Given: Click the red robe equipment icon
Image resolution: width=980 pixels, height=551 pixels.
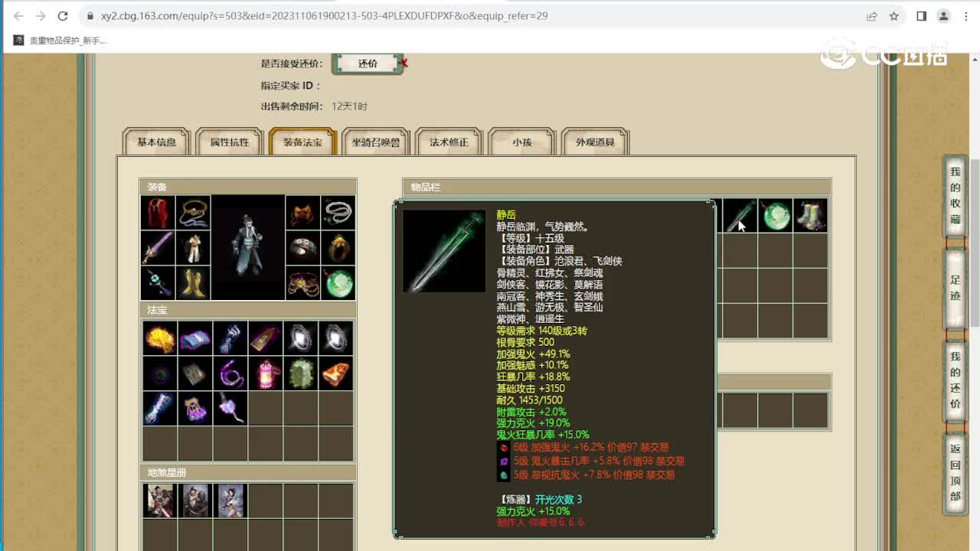Looking at the screenshot, I should point(158,213).
